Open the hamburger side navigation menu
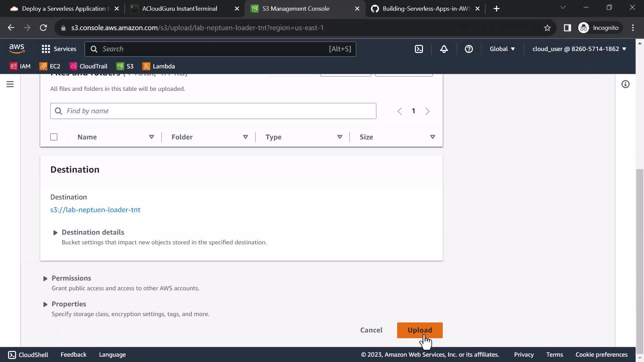The image size is (644, 362). 10,84
